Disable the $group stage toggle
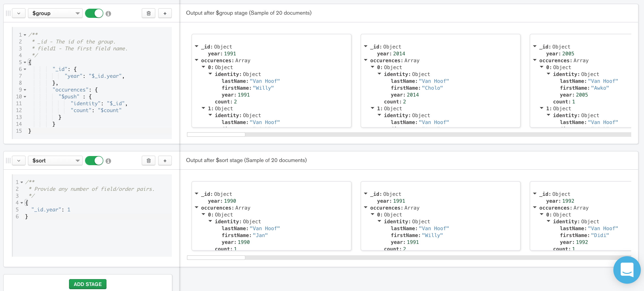This screenshot has height=291, width=644. pyautogui.click(x=94, y=13)
